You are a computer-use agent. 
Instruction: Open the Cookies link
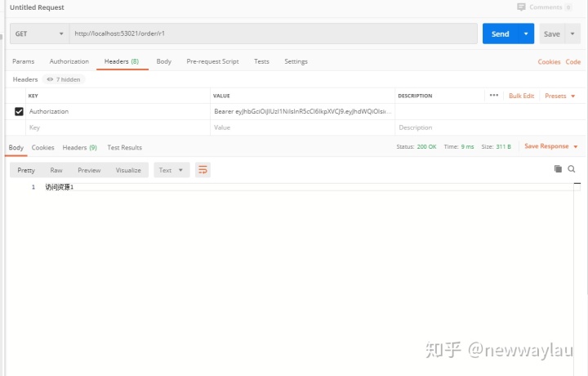coord(549,62)
